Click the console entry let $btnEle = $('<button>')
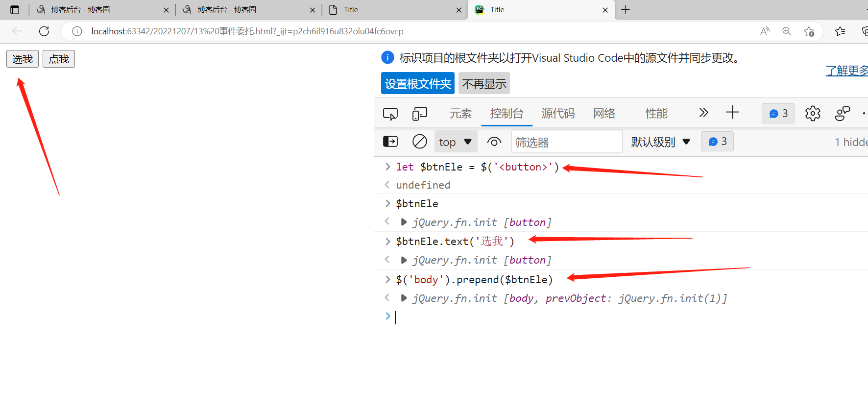868x415 pixels. pyautogui.click(x=478, y=167)
